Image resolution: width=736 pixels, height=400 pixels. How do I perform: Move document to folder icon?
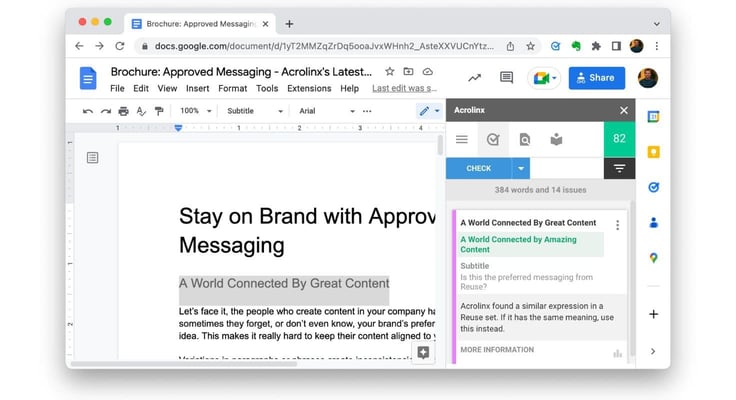coord(408,72)
